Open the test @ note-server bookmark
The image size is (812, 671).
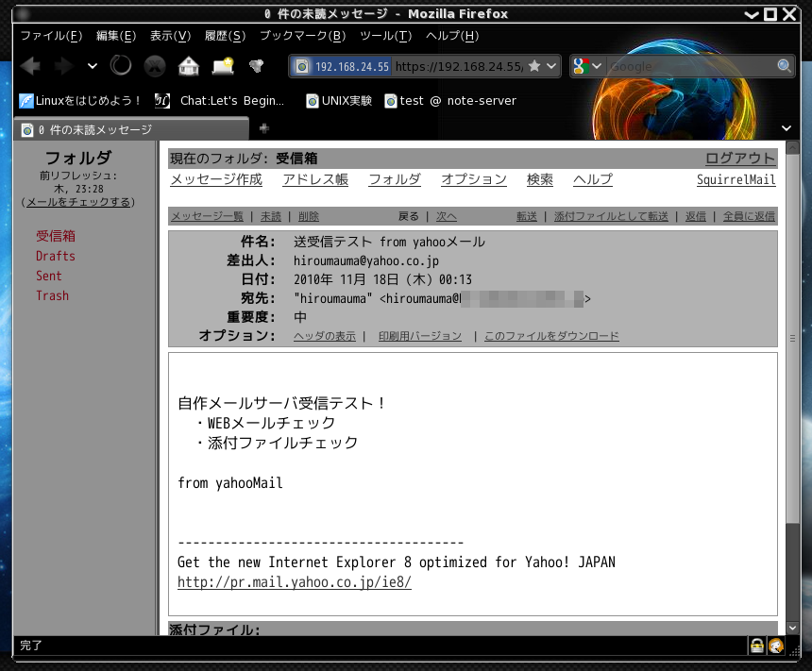click(450, 100)
